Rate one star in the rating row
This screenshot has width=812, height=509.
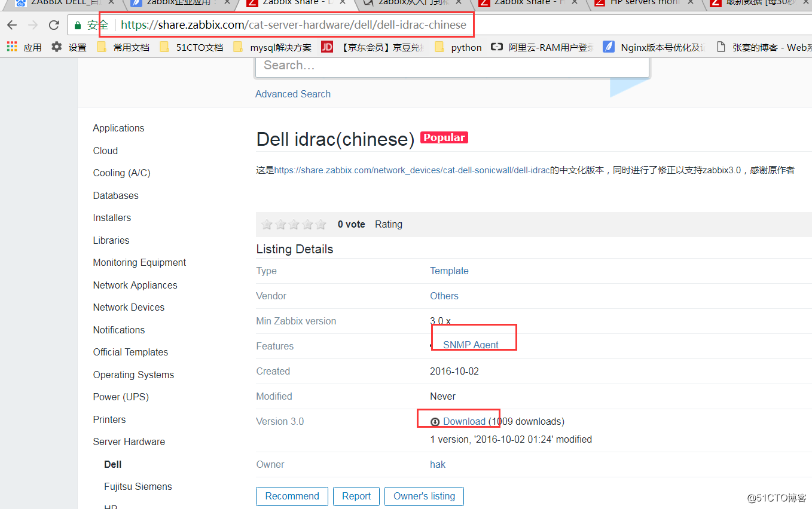pos(267,225)
